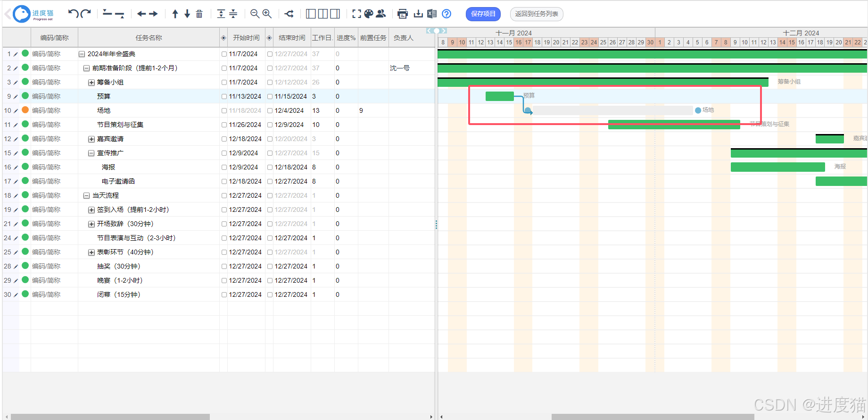Toggle start-date milestone checkbox for 闭幕
Image resolution: width=868 pixels, height=420 pixels.
[224, 294]
